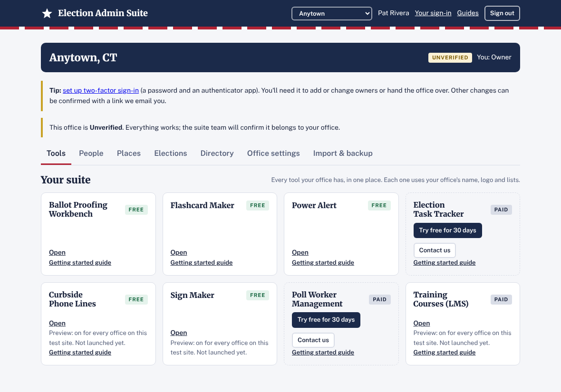This screenshot has height=392, width=561.
Task: Open the Anytown office dropdown
Action: point(332,14)
